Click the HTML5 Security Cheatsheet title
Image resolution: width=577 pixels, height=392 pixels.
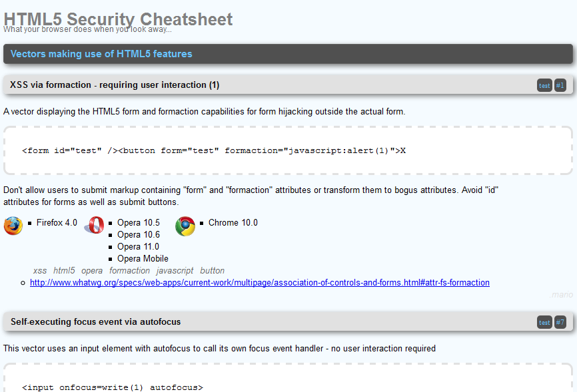pos(118,19)
